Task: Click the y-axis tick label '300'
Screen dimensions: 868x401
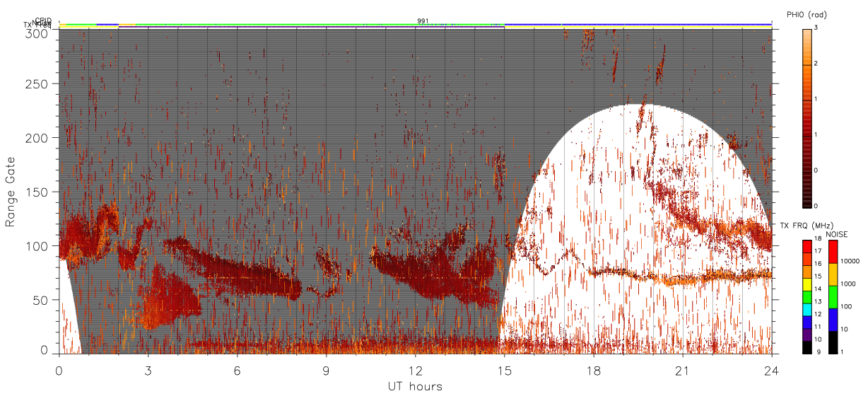Action: pyautogui.click(x=38, y=33)
